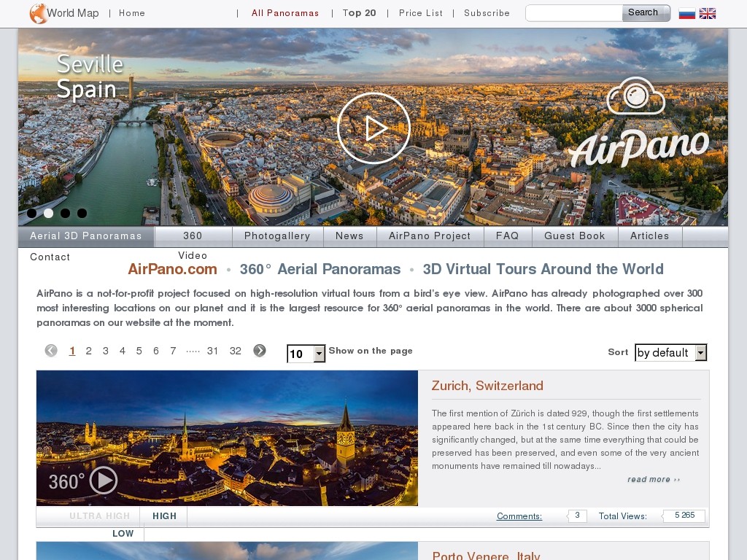This screenshot has height=560, width=747.
Task: Click read more for Zurich article
Action: [x=654, y=480]
